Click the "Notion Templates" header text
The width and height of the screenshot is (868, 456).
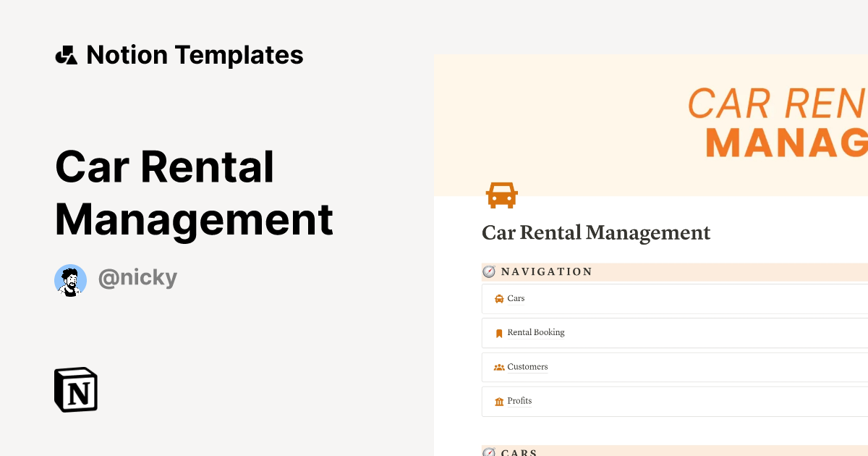point(195,55)
